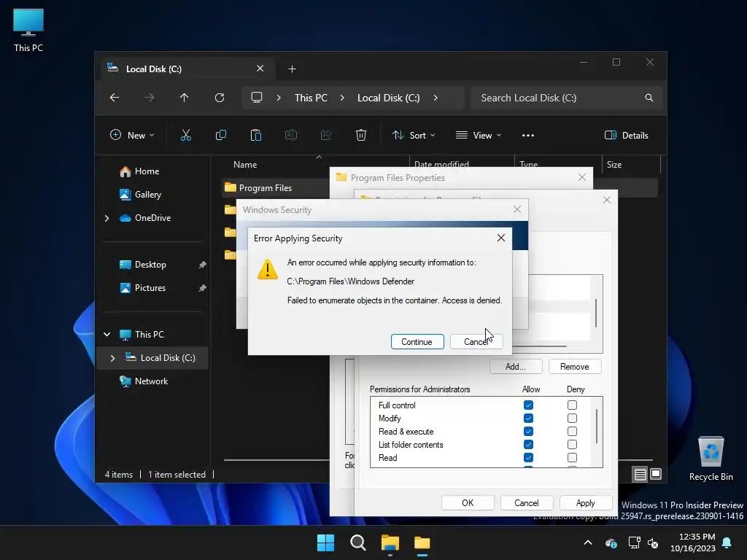Click the Add... button in permissions dialog

tap(516, 366)
